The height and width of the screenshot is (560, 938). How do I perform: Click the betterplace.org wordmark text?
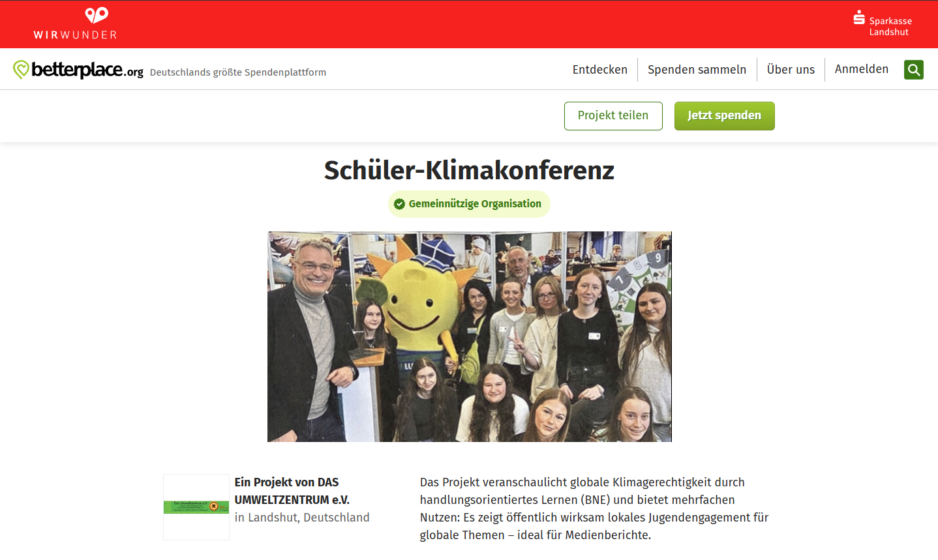(x=87, y=69)
